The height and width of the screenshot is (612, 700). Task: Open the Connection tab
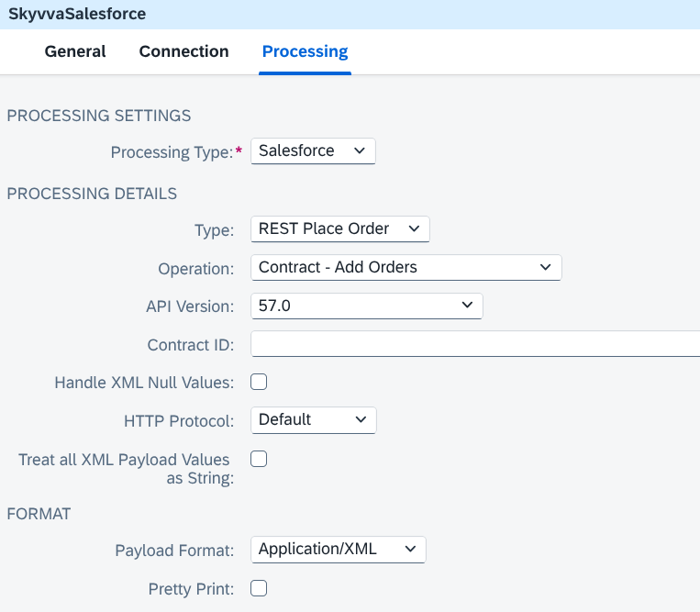coord(183,51)
